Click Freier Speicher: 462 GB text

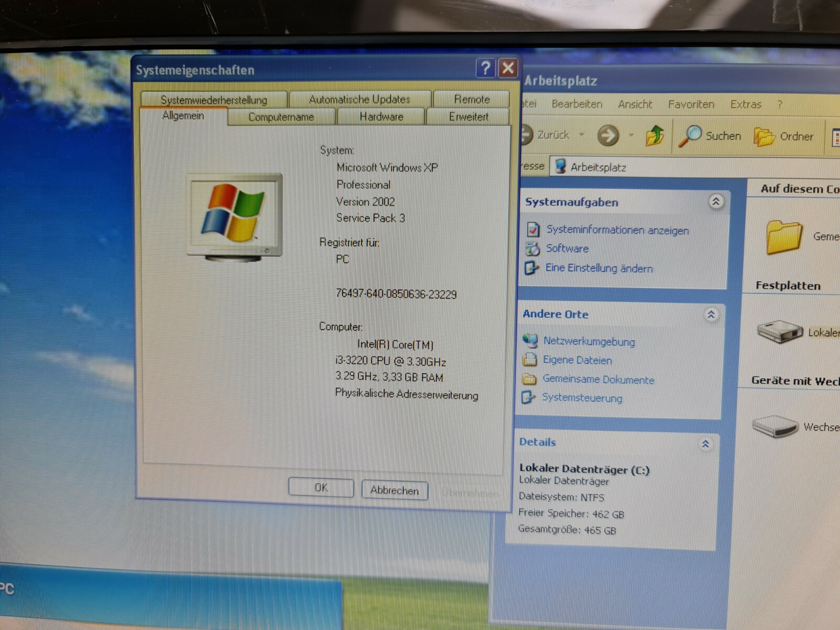point(571,513)
